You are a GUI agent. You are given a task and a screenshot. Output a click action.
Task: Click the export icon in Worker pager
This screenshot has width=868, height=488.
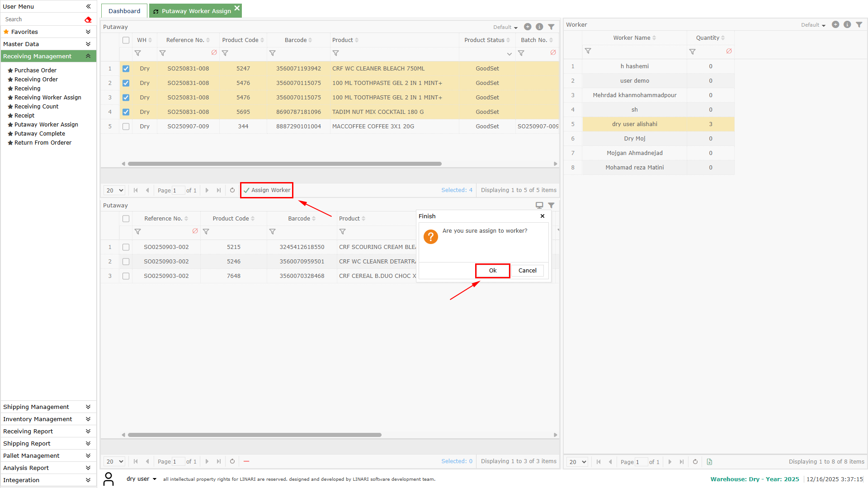(x=709, y=462)
